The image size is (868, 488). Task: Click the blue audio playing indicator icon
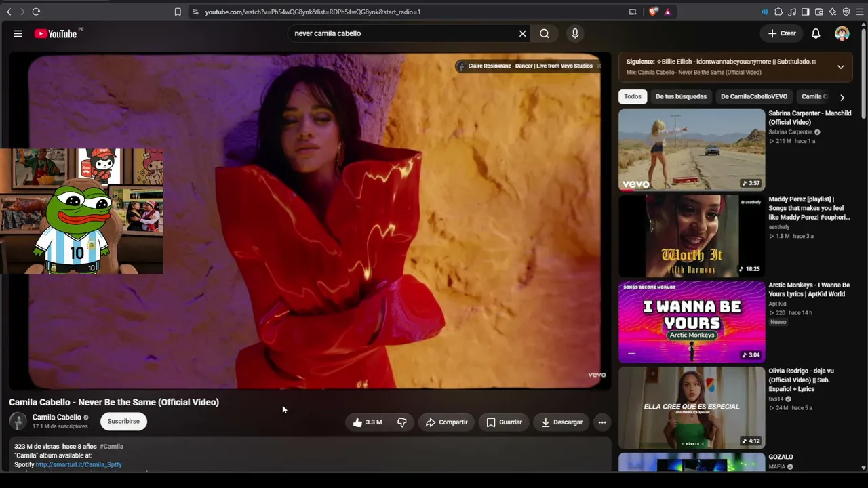[765, 12]
